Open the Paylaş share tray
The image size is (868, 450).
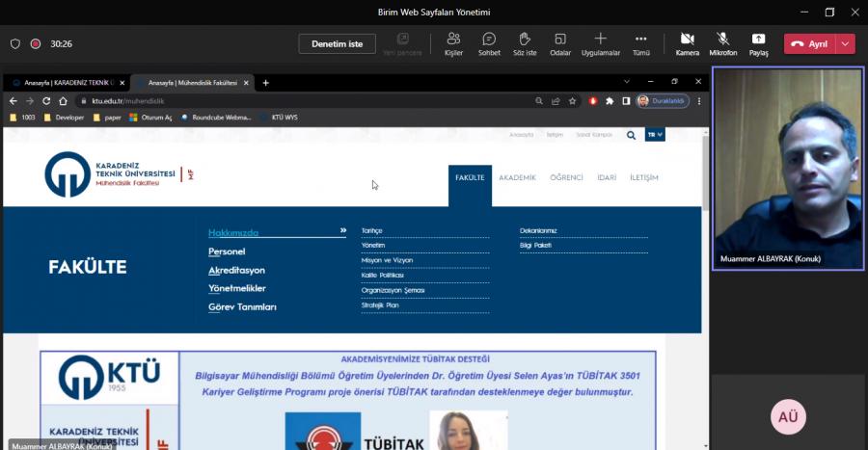758,44
